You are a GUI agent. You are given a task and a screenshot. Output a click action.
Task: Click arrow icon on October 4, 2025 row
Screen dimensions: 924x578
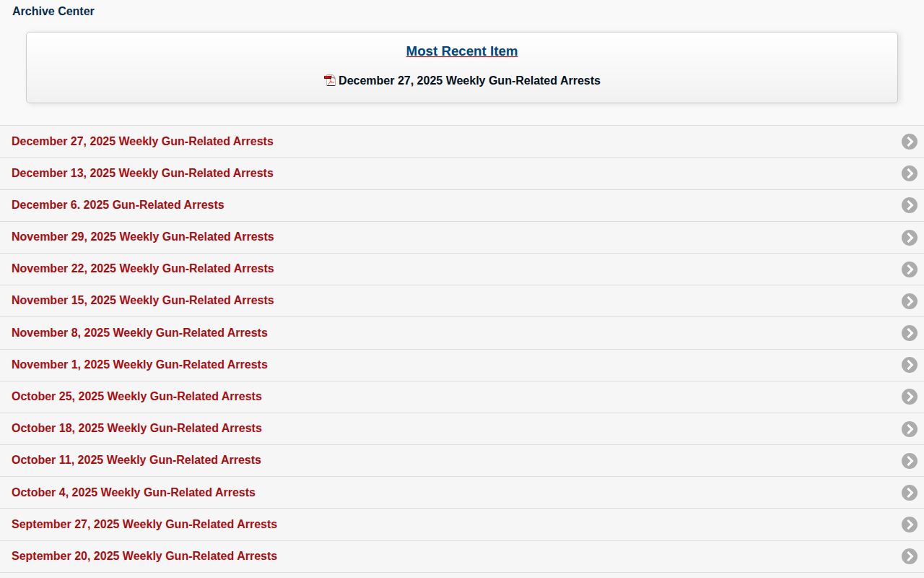pos(910,493)
